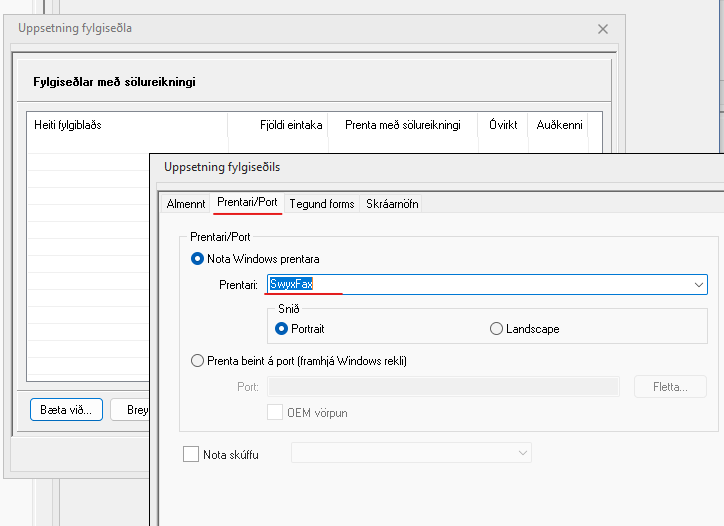The height and width of the screenshot is (526, 724).
Task: Open the Tegund forms tab
Action: [322, 204]
